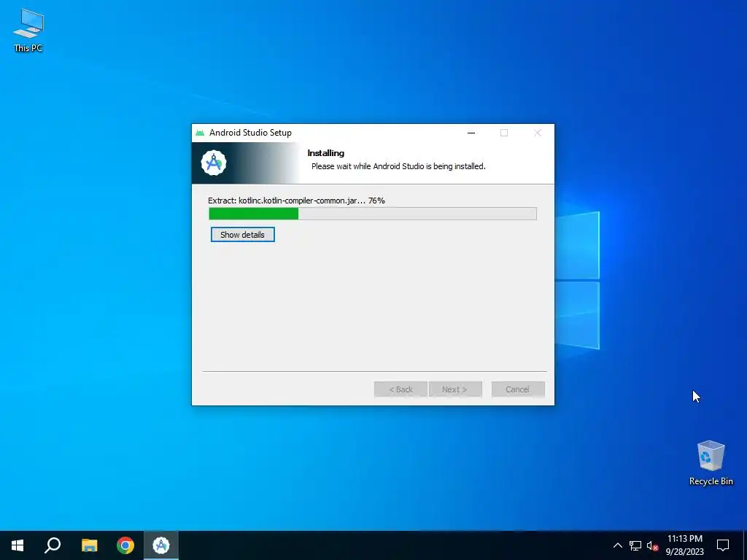Click the disabled Cancel button
This screenshot has height=560, width=747.
point(518,389)
